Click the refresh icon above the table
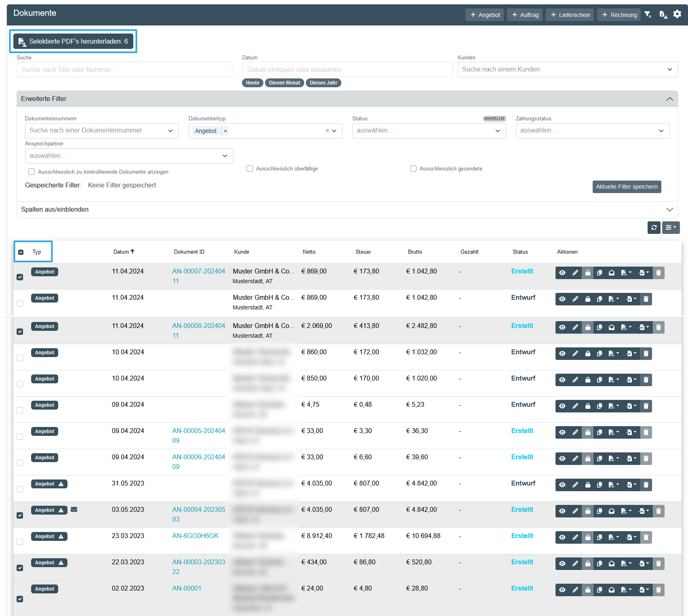Screen dimensions: 688x616 (654, 227)
